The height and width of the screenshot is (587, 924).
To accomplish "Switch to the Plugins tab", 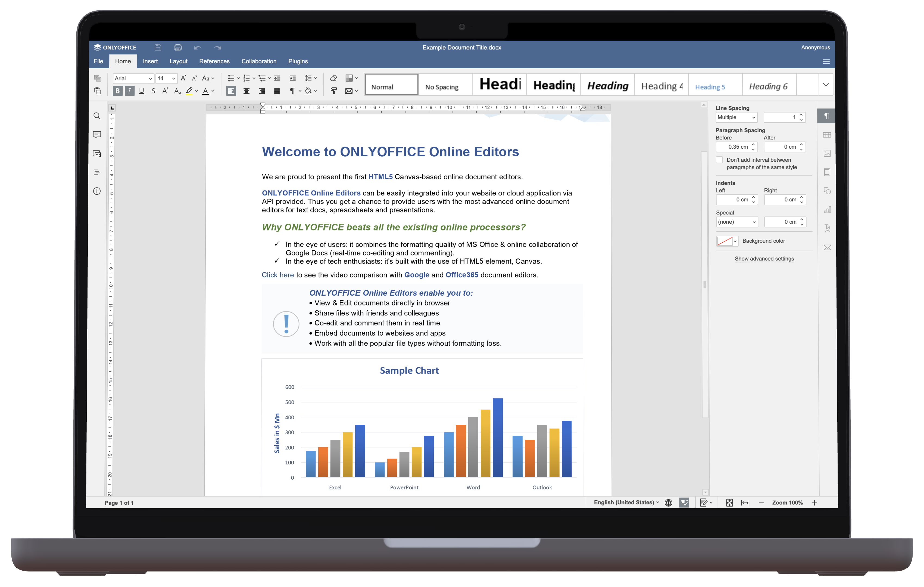I will pyautogui.click(x=298, y=61).
